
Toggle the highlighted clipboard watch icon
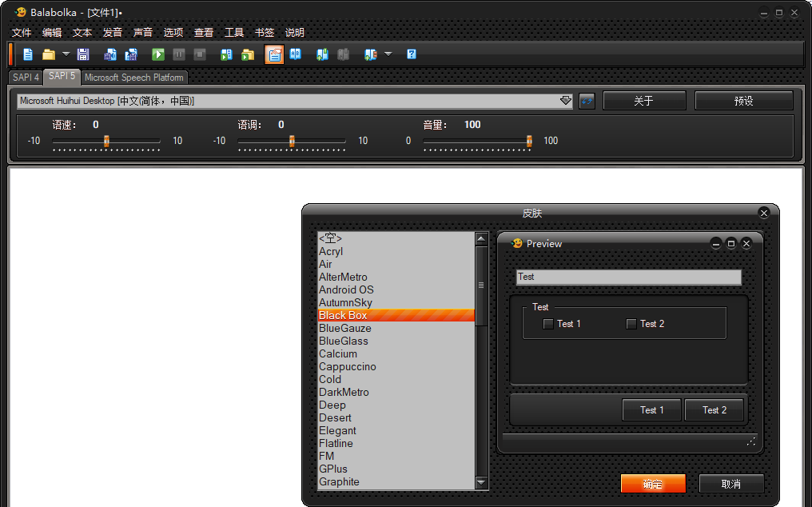pos(274,54)
